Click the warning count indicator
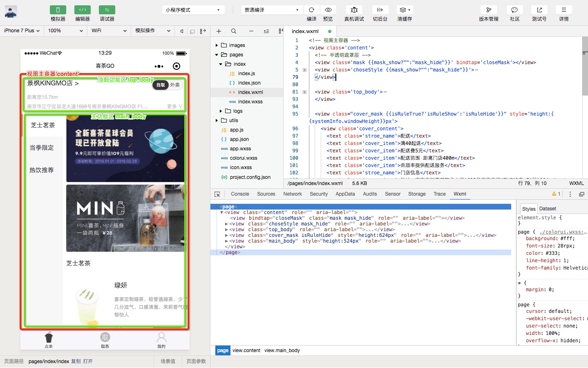 click(x=556, y=194)
